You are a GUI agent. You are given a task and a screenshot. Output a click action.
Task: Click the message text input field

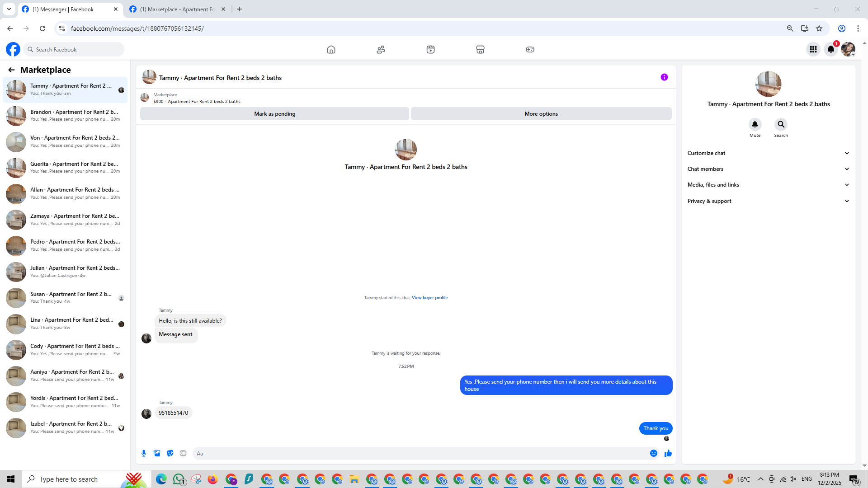click(420, 453)
